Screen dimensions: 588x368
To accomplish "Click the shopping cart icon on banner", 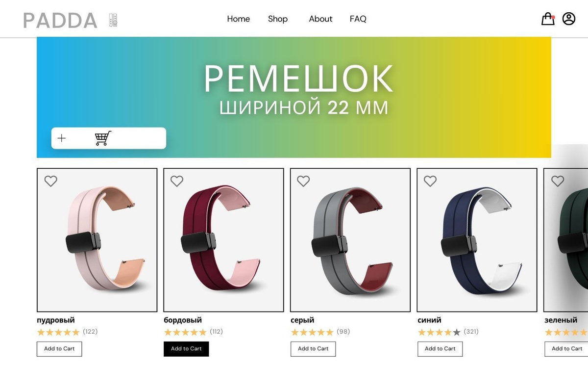I will tap(103, 138).
